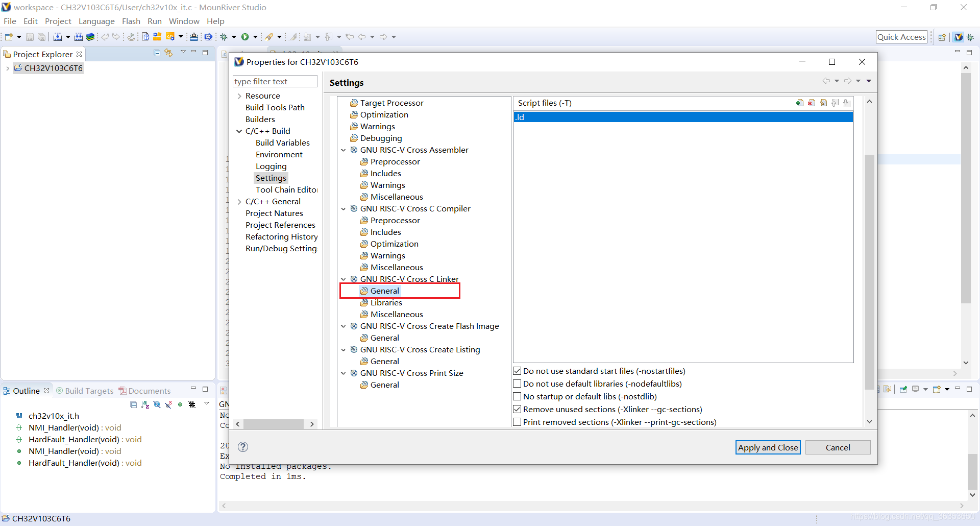Click the Delete script file icon
This screenshot has height=526, width=980.
[x=812, y=103]
